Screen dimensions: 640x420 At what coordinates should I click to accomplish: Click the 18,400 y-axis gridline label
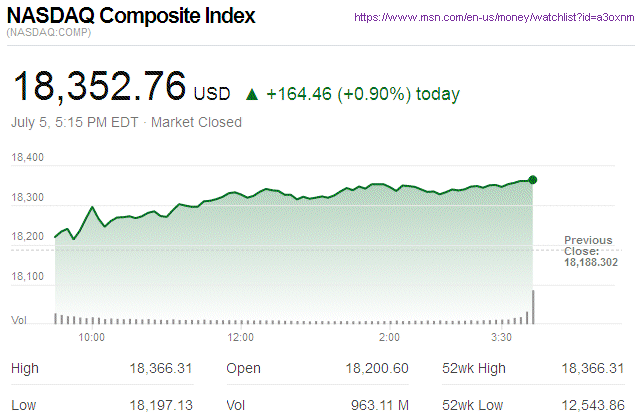click(28, 158)
